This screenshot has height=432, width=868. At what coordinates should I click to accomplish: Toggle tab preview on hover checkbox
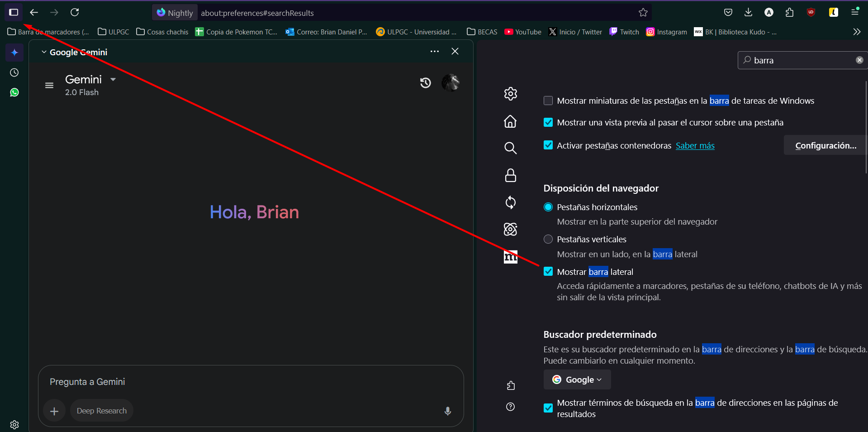548,122
